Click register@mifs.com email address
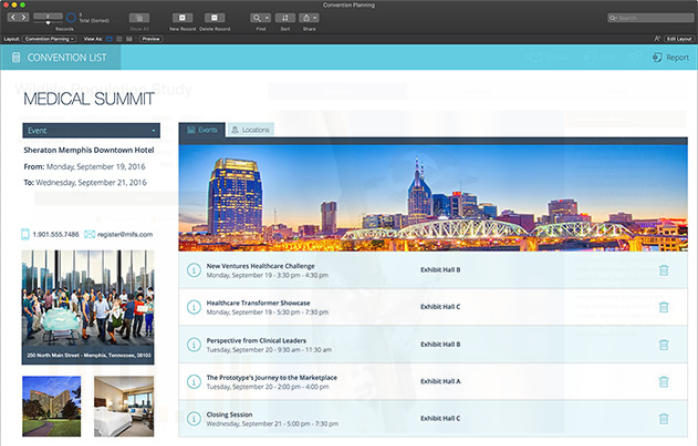Screen dimensions: 698x446 click(x=125, y=234)
